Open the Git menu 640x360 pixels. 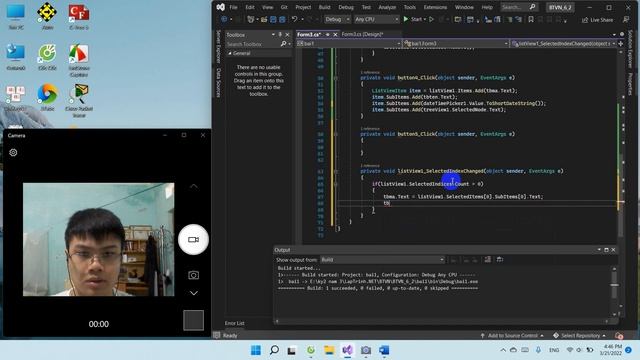tap(284, 7)
